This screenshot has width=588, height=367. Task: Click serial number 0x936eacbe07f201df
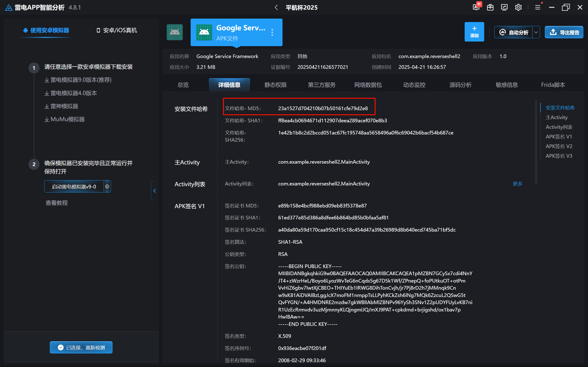[302, 348]
